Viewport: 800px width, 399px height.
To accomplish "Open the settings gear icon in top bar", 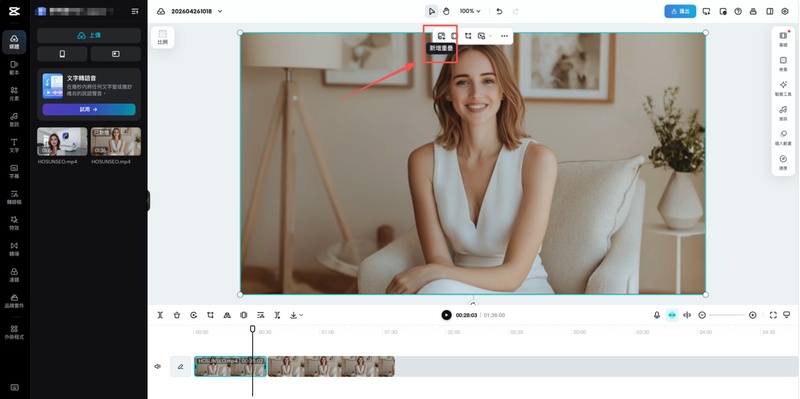I will coord(785,11).
